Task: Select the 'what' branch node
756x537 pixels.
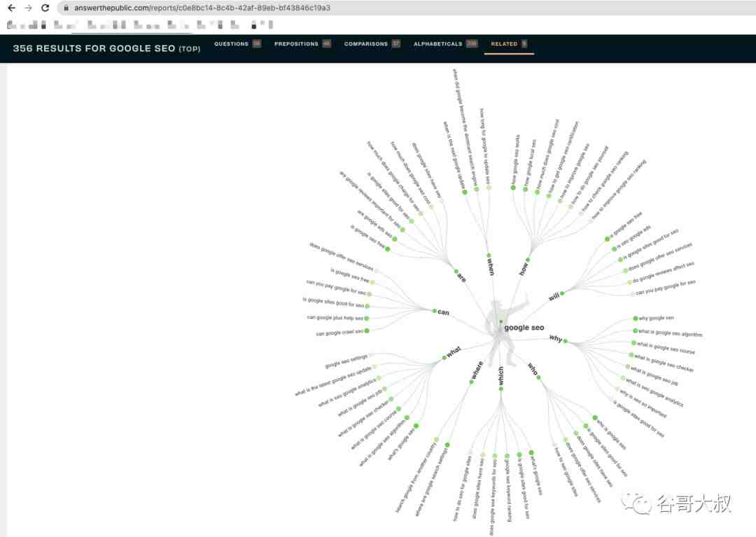Action: (x=454, y=352)
